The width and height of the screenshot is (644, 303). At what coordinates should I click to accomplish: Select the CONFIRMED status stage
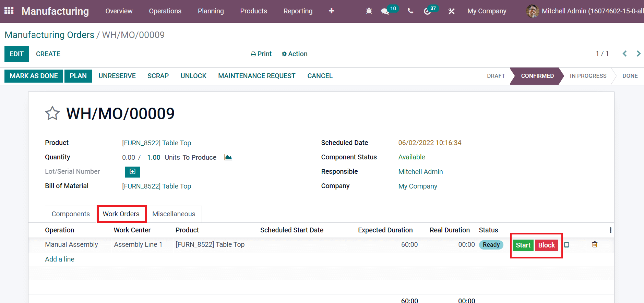tap(537, 76)
